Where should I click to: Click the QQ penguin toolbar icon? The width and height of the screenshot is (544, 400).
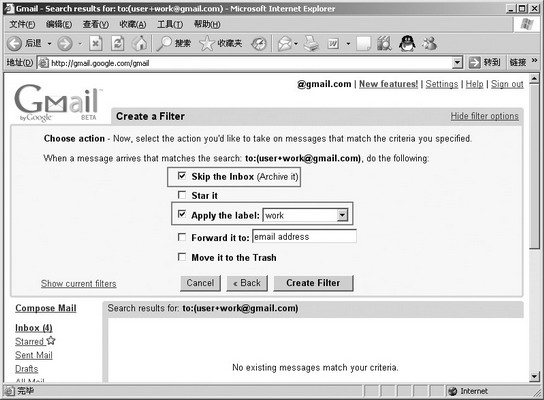(407, 44)
